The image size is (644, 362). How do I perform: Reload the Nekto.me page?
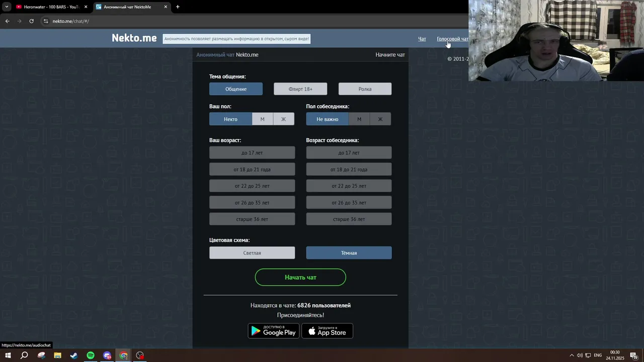(31, 21)
